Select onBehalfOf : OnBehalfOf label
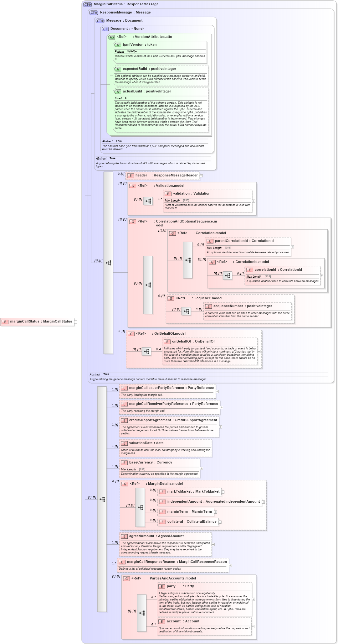The height and width of the screenshot is (644, 338). pyautogui.click(x=193, y=342)
